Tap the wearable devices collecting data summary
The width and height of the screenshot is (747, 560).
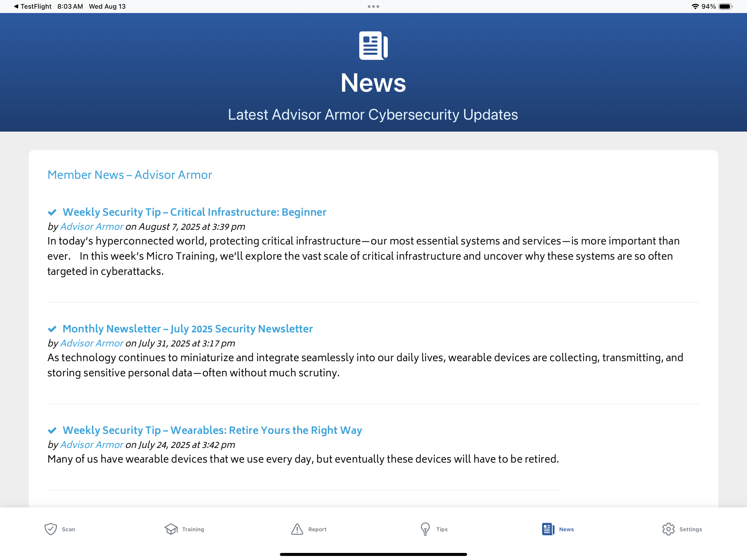pos(365,365)
